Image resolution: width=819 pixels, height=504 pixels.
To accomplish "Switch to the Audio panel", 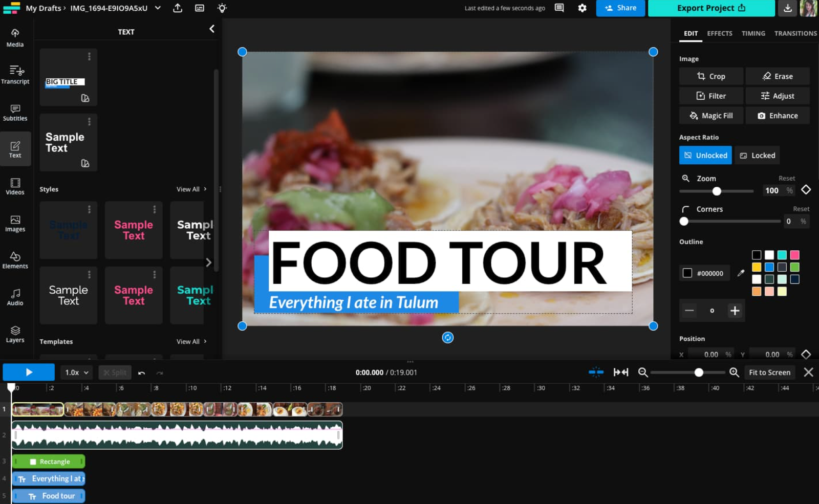I will (15, 296).
